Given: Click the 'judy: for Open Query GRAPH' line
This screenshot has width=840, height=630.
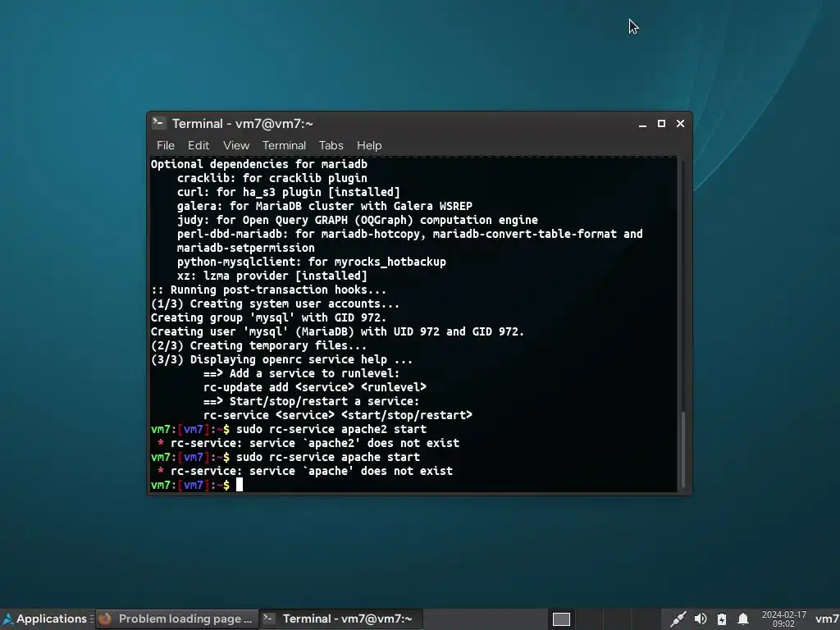Looking at the screenshot, I should click(358, 220).
